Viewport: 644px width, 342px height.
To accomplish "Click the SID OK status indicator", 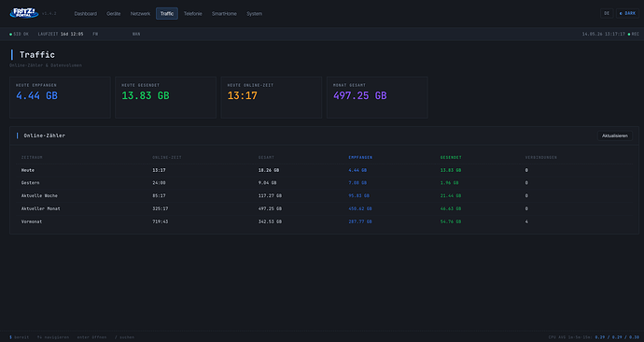I will (x=19, y=35).
